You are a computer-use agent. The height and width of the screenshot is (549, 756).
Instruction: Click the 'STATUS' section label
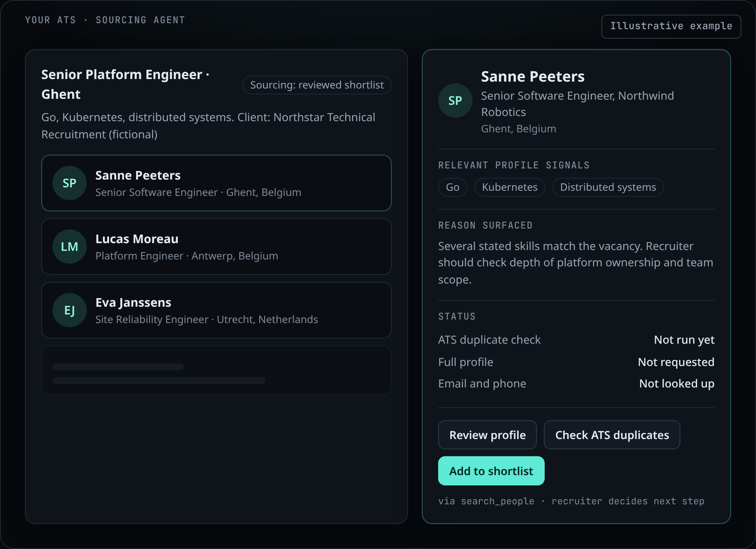click(x=457, y=317)
